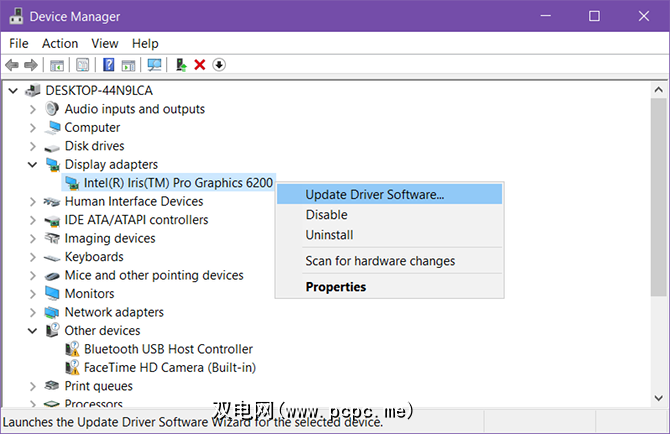Click the scrollbar down arrow
The height and width of the screenshot is (434, 670).
(x=658, y=398)
